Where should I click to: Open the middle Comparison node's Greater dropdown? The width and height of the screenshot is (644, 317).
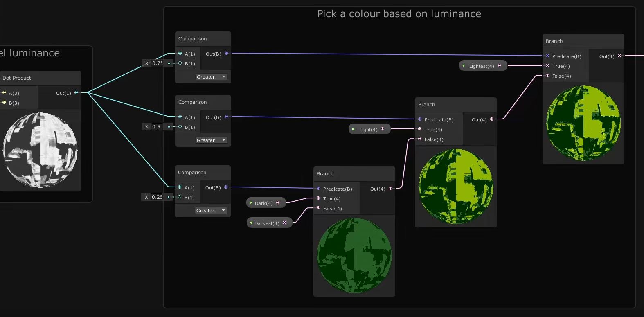point(211,140)
